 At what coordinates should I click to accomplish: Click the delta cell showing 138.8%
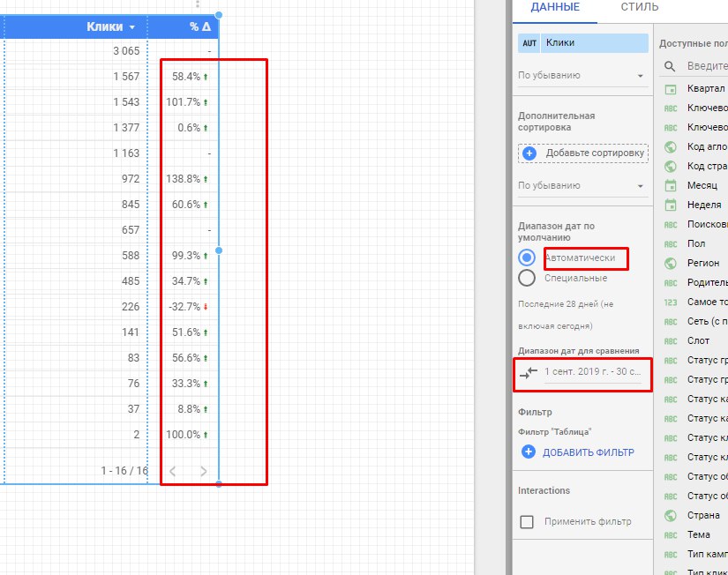click(184, 179)
